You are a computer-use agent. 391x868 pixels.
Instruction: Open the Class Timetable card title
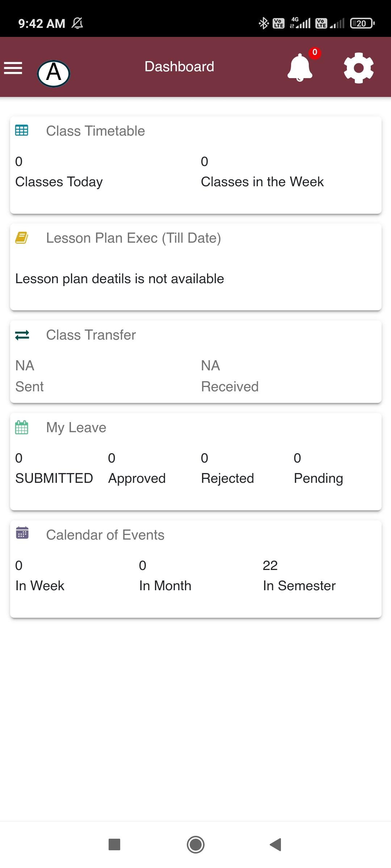96,131
